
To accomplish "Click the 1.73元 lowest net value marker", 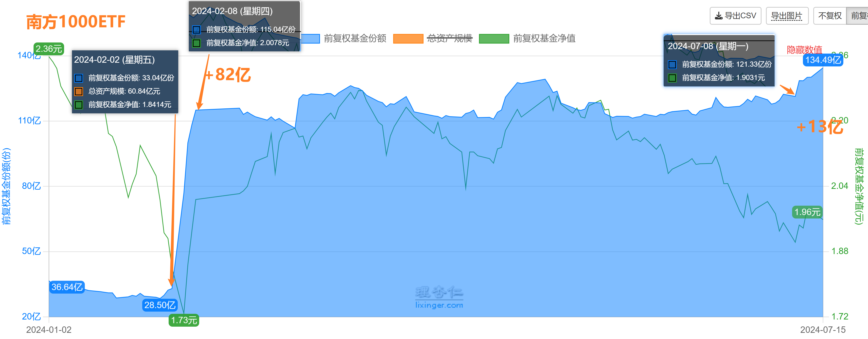I will (184, 320).
